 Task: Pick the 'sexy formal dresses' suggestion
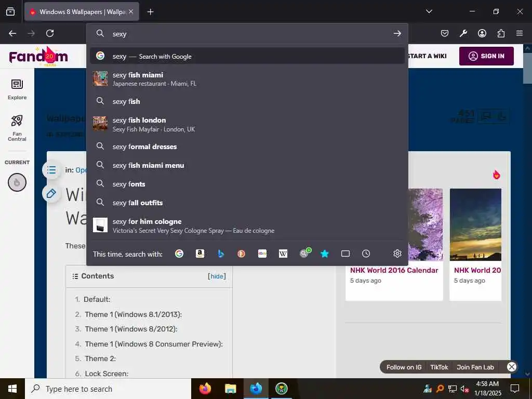coord(247,147)
